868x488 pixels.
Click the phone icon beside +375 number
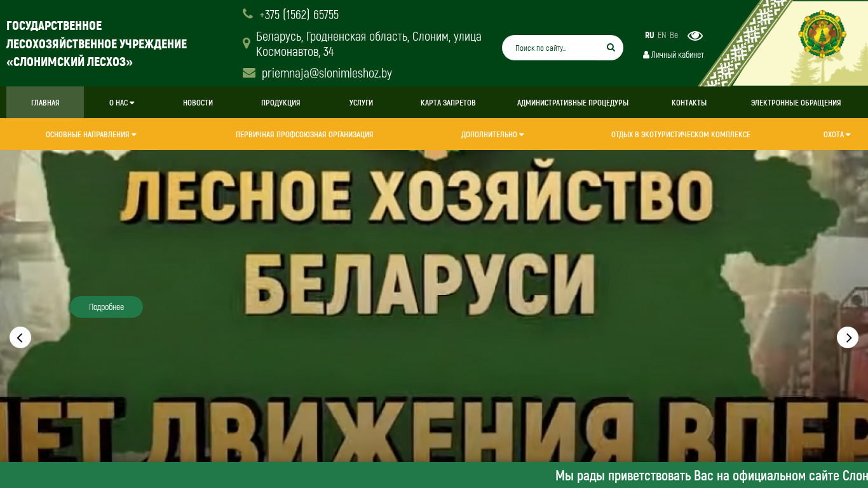pyautogui.click(x=248, y=13)
